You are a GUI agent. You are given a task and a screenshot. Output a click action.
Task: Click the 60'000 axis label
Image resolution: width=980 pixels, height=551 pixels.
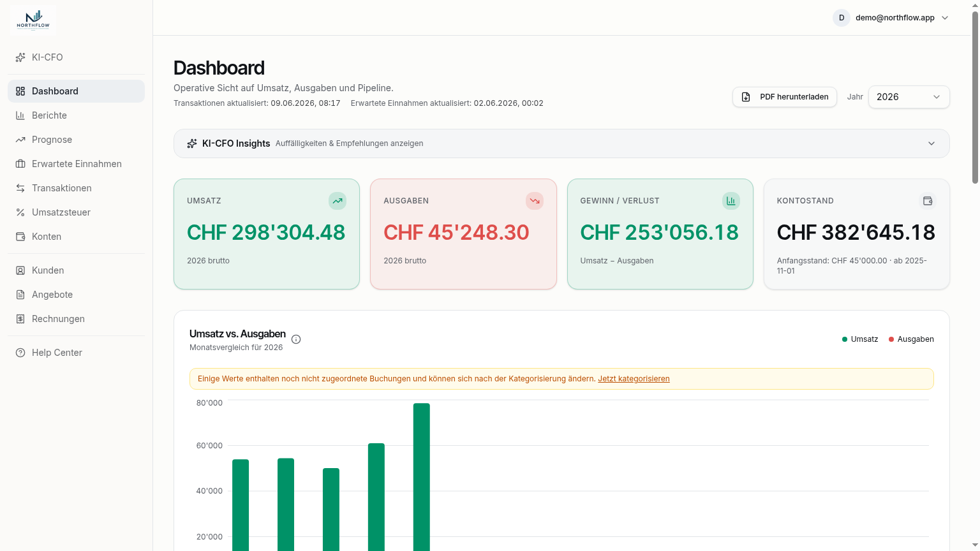(209, 446)
